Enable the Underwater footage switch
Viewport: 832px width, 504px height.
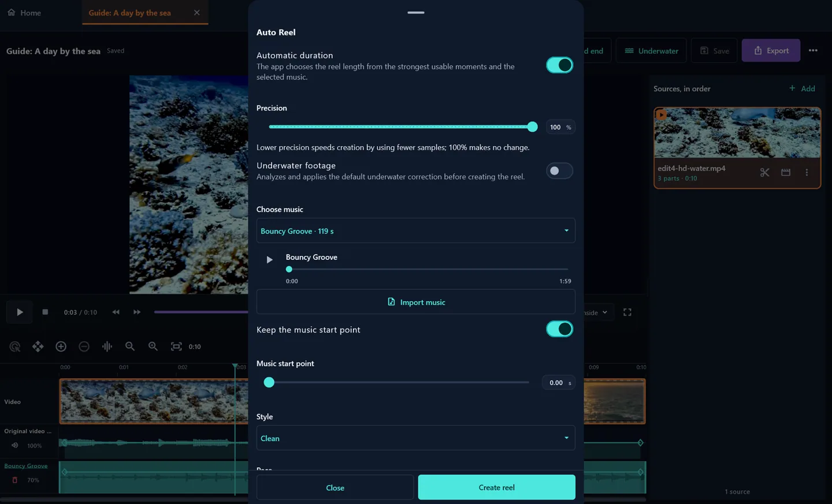559,171
